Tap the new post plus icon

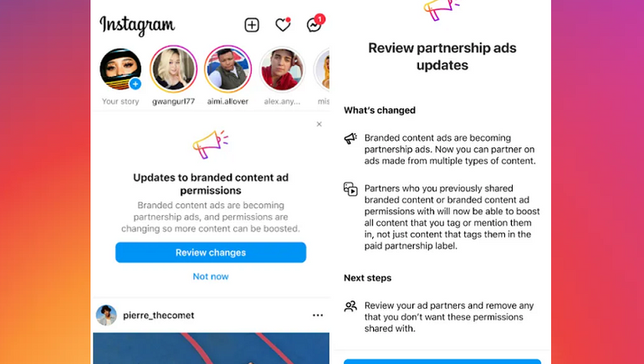(x=252, y=25)
